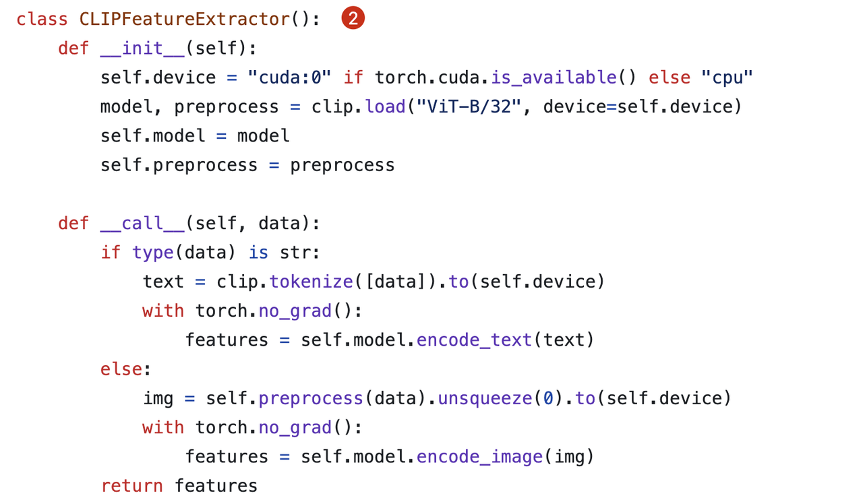Screen dimensions: 863x504
Task: Click the load method after clip
Action: tap(384, 106)
